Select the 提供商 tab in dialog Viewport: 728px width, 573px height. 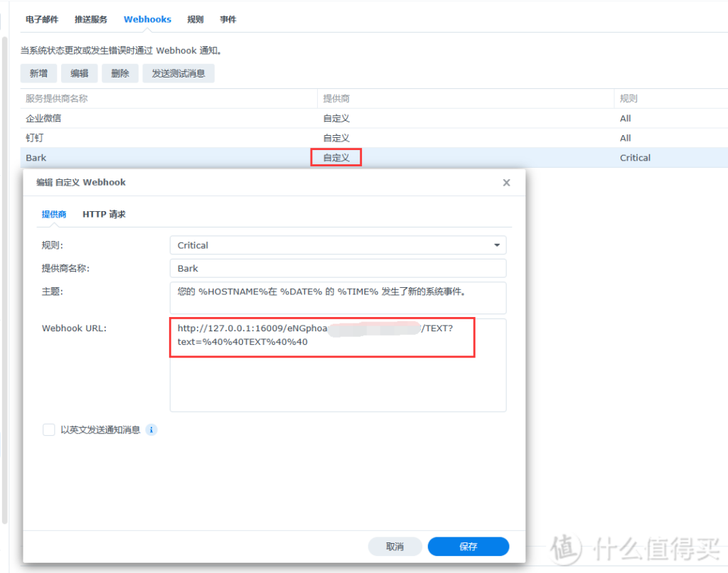tap(54, 214)
